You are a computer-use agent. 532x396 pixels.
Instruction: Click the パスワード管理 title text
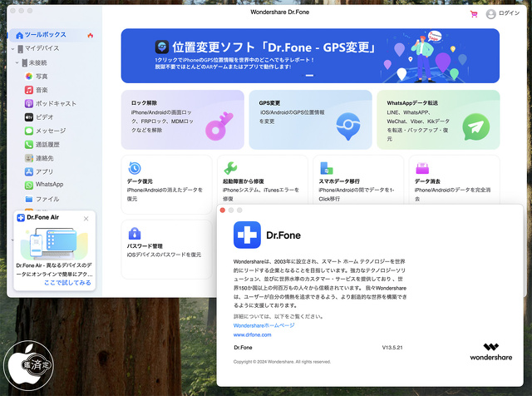click(145, 246)
